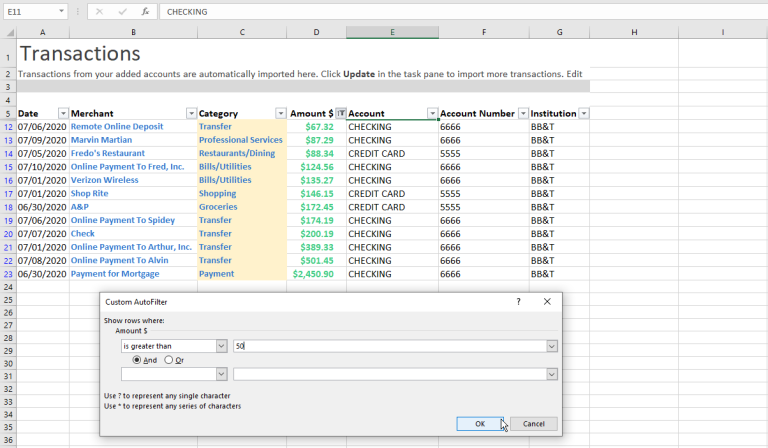
Task: Select column G header
Action: (x=559, y=32)
